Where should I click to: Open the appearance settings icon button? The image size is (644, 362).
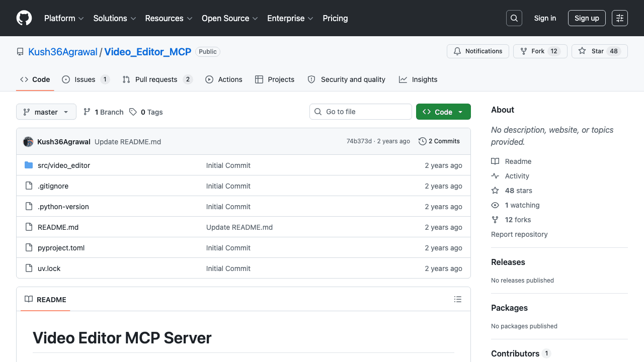tap(620, 18)
